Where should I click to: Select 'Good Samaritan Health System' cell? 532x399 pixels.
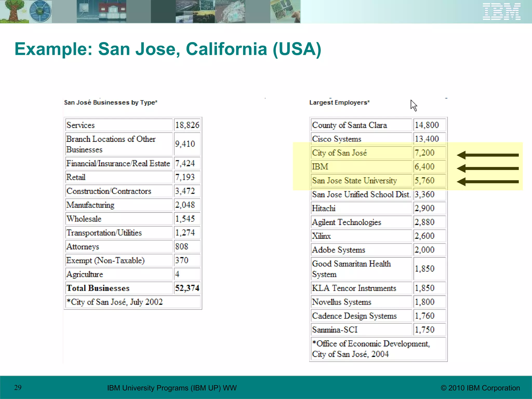(362, 269)
